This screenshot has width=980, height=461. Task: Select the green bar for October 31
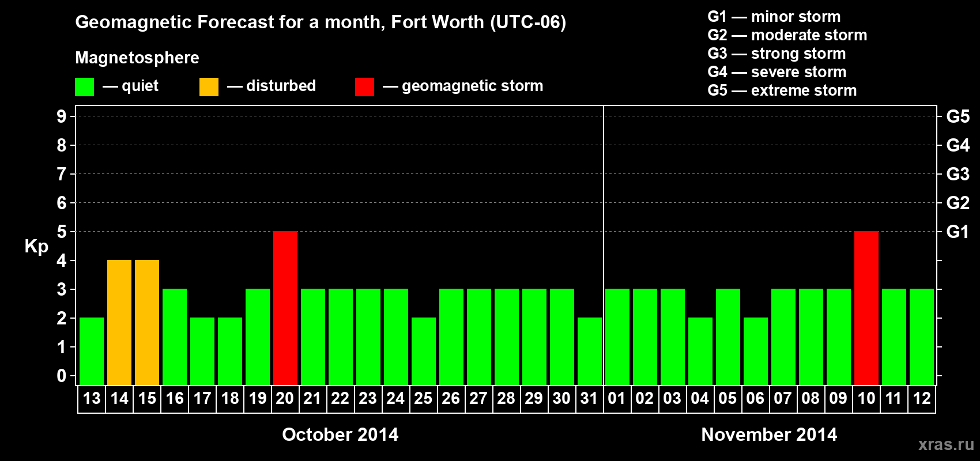point(590,351)
